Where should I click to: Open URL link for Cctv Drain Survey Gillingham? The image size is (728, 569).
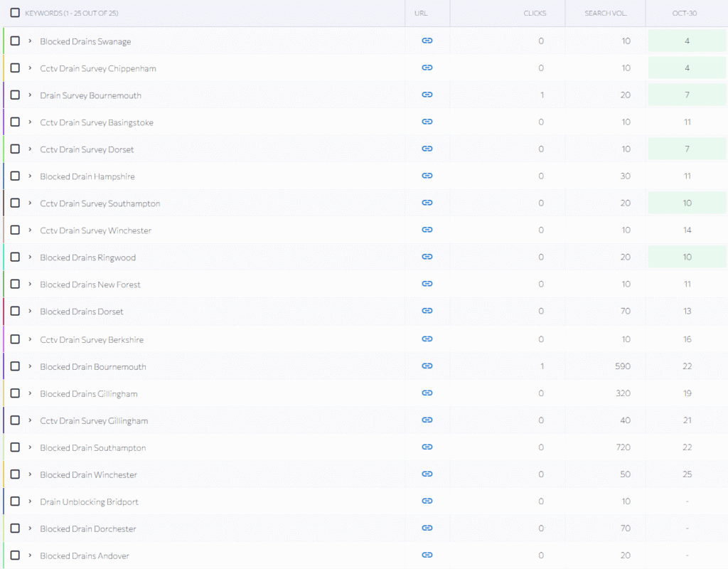(427, 420)
